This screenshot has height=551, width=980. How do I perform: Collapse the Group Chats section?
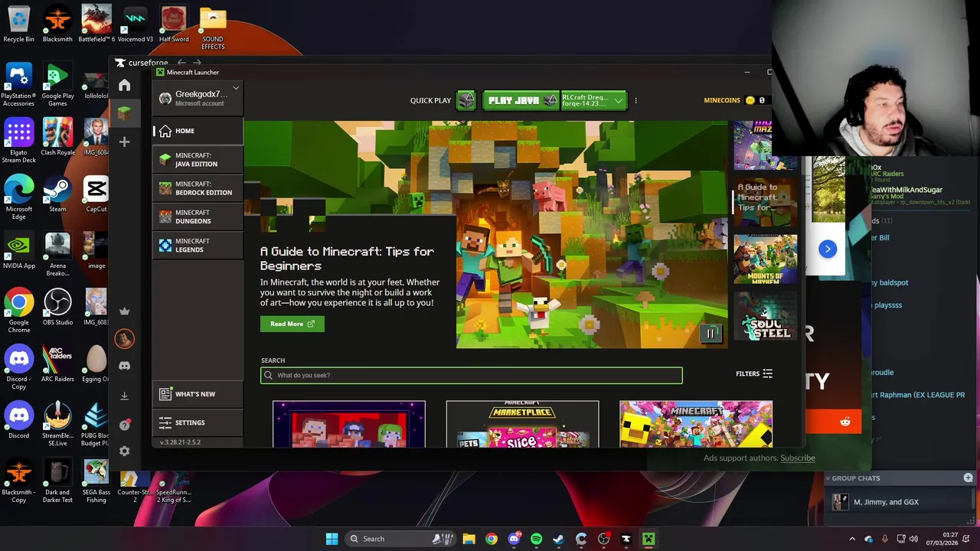(x=828, y=478)
